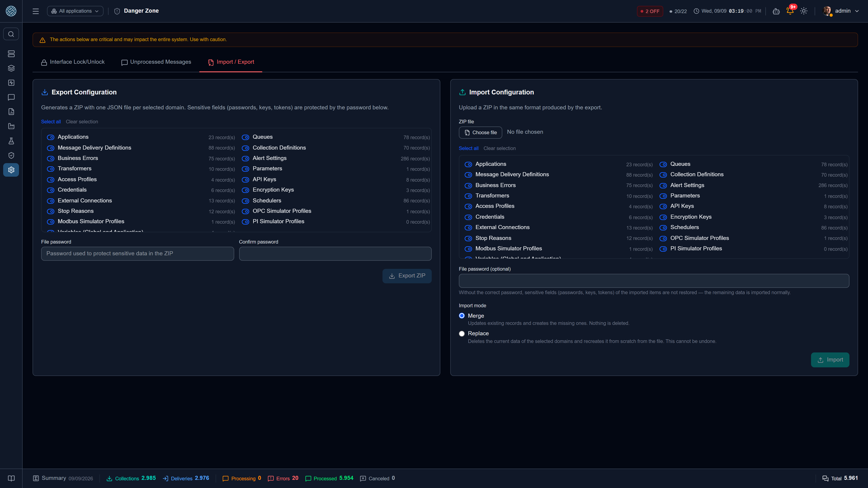Screen dimensions: 868x488
Task: Focus the Confirm password field
Action: pyautogui.click(x=335, y=253)
